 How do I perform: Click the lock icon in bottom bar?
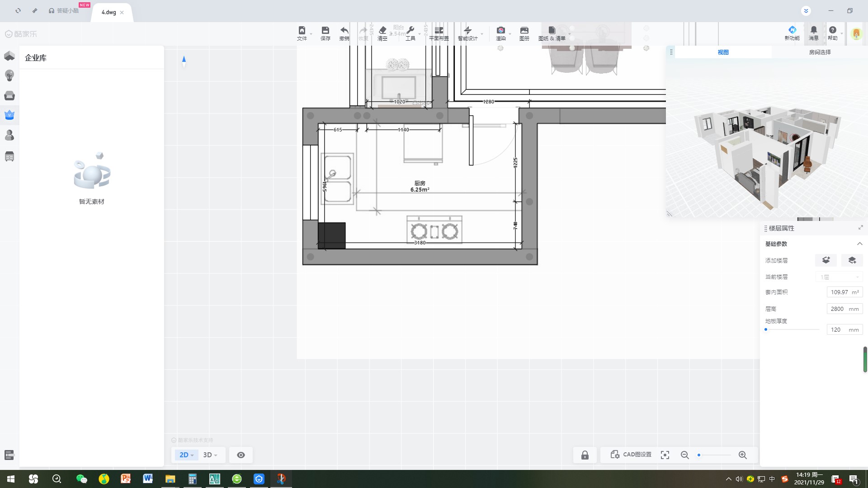click(585, 455)
